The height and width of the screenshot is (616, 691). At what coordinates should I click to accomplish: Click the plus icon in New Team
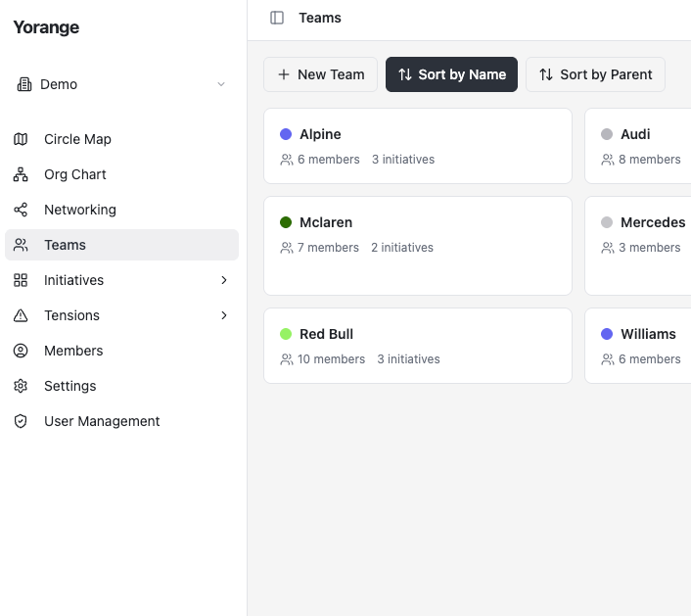tap(284, 74)
